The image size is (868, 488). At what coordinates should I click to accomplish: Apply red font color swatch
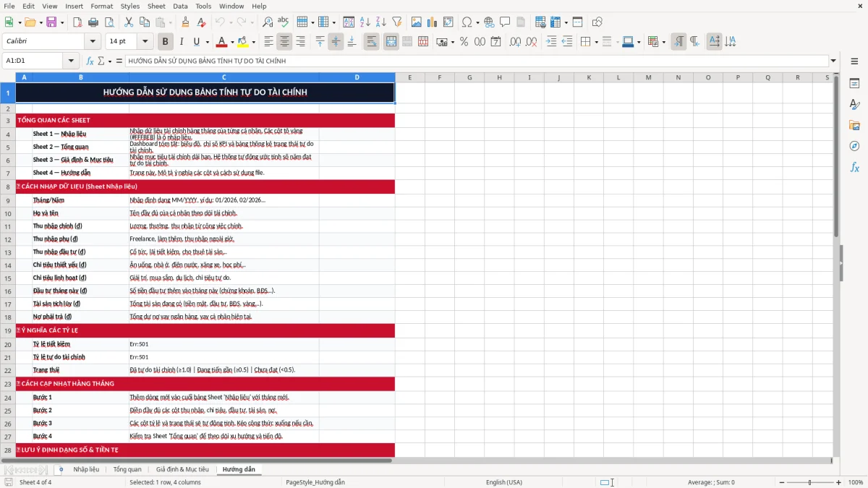pyautogui.click(x=221, y=42)
